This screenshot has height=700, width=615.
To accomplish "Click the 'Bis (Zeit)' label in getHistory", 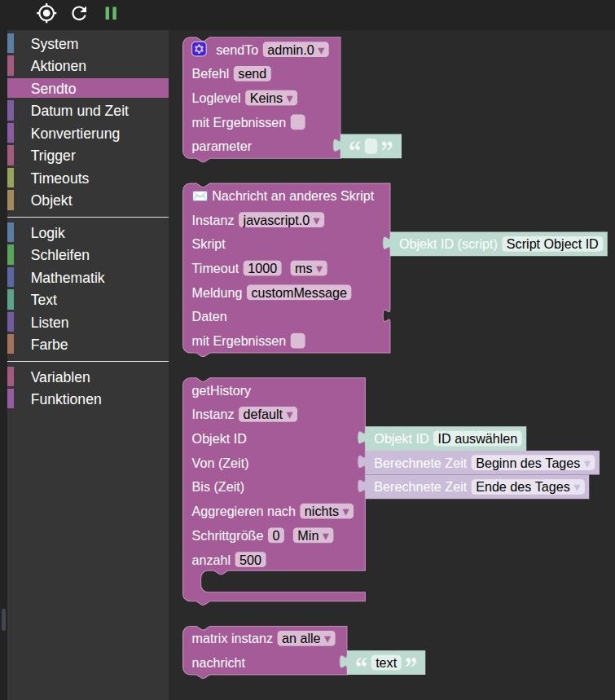I will [x=218, y=486].
